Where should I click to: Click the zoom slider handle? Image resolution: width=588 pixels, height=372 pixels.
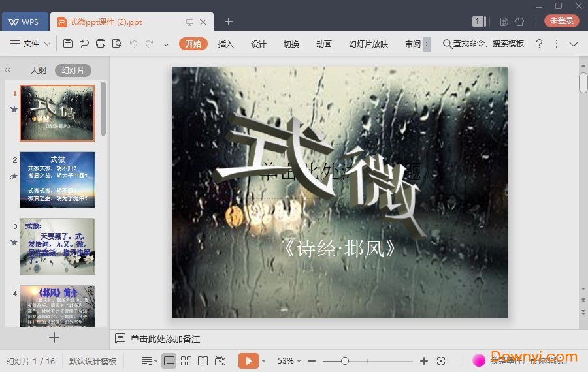click(345, 361)
